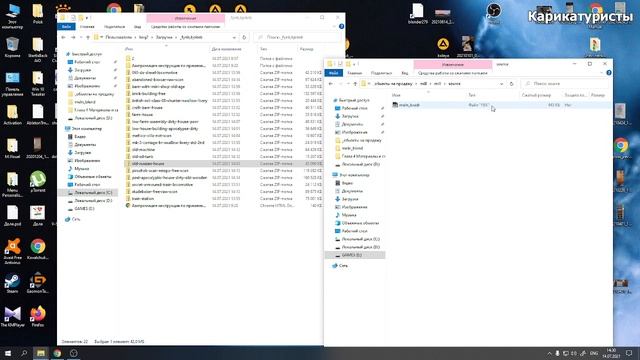The image size is (640, 360).
Task: Click the search field in source window
Action: tap(564, 84)
